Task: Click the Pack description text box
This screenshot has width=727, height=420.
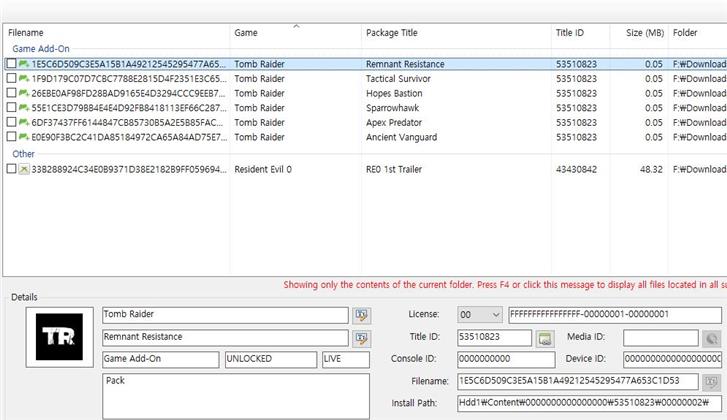Action: click(236, 397)
